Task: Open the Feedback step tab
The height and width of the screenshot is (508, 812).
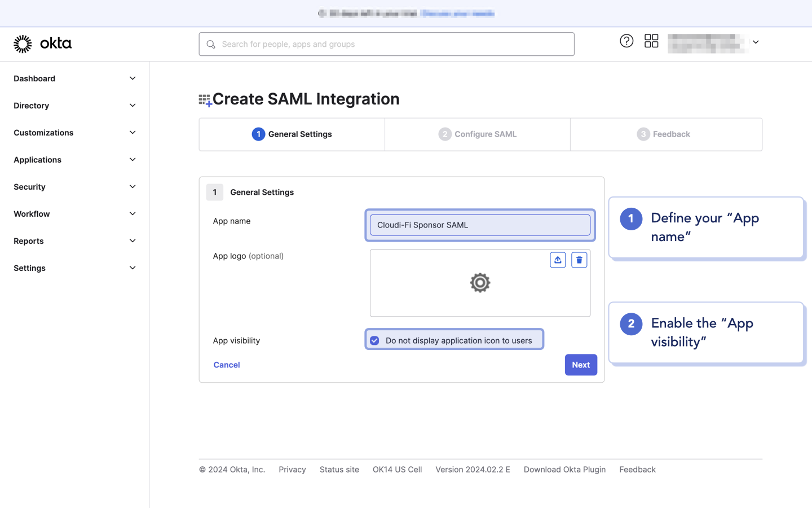Action: [666, 134]
